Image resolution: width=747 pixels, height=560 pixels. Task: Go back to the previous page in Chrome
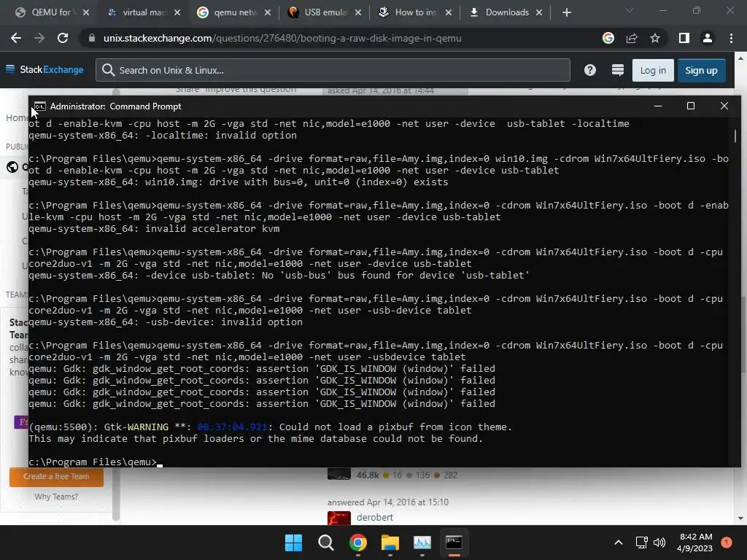click(16, 38)
